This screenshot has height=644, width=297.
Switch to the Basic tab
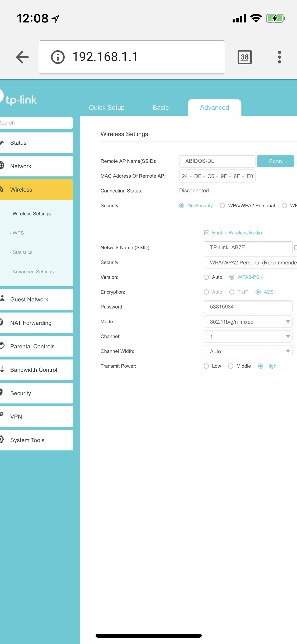pyautogui.click(x=161, y=108)
